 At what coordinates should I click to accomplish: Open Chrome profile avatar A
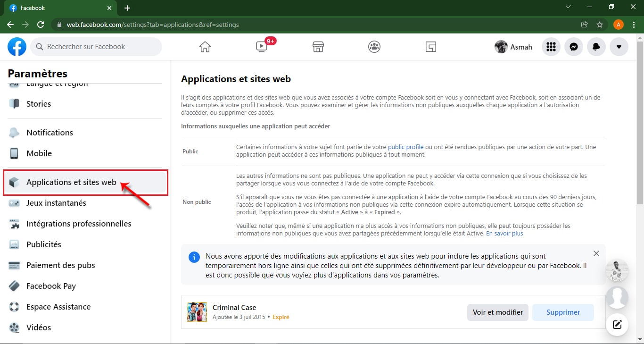[x=619, y=25]
